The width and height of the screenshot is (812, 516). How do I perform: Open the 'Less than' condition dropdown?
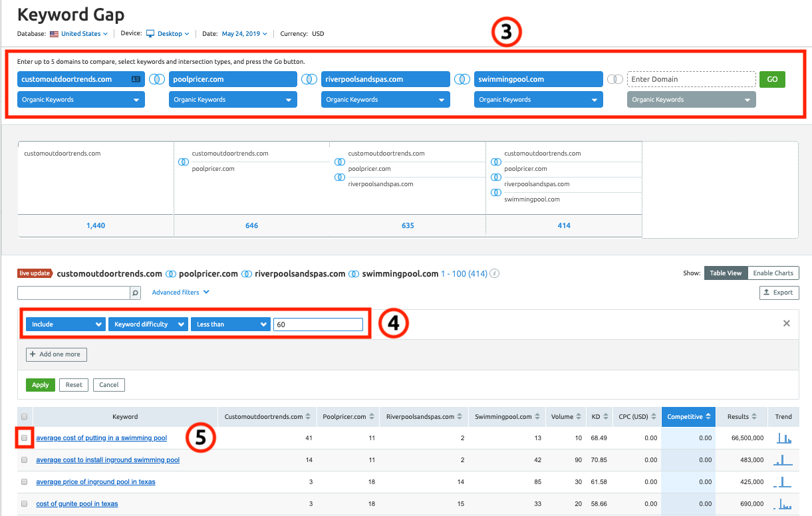click(x=229, y=324)
